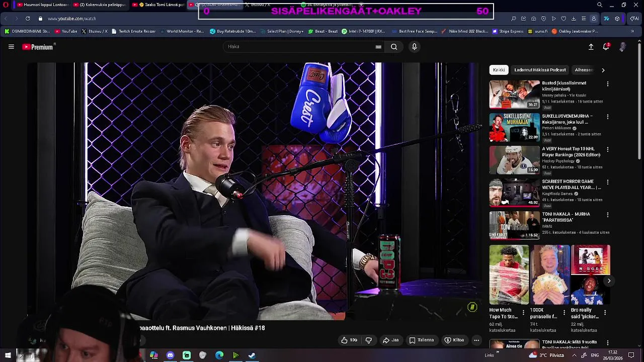Screen dimensions: 644x362
Task: Expand hidden bookmarks with the chevron
Action: click(x=632, y=31)
